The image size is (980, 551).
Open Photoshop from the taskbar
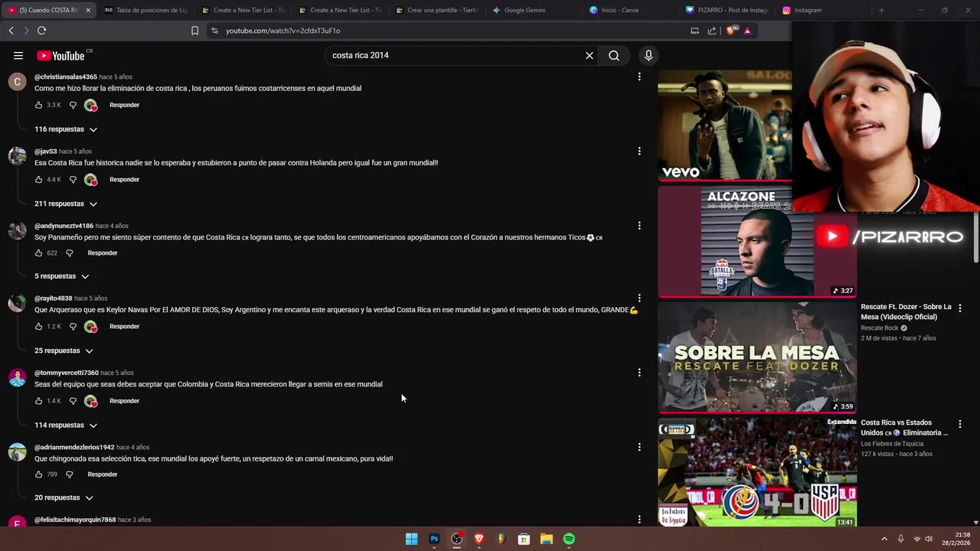point(434,539)
